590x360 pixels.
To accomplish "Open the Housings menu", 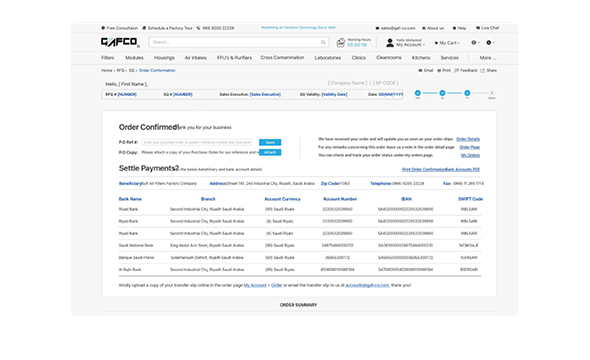I will [164, 58].
